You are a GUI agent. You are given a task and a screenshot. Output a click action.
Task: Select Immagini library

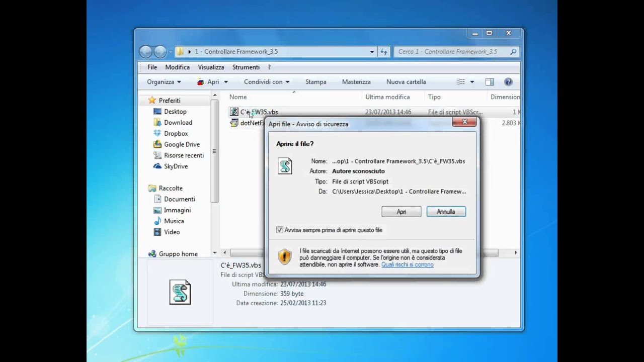(x=177, y=211)
